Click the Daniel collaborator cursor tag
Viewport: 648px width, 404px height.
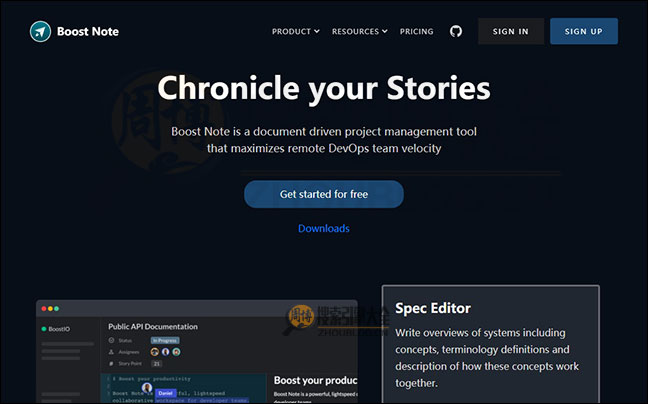[x=166, y=393]
